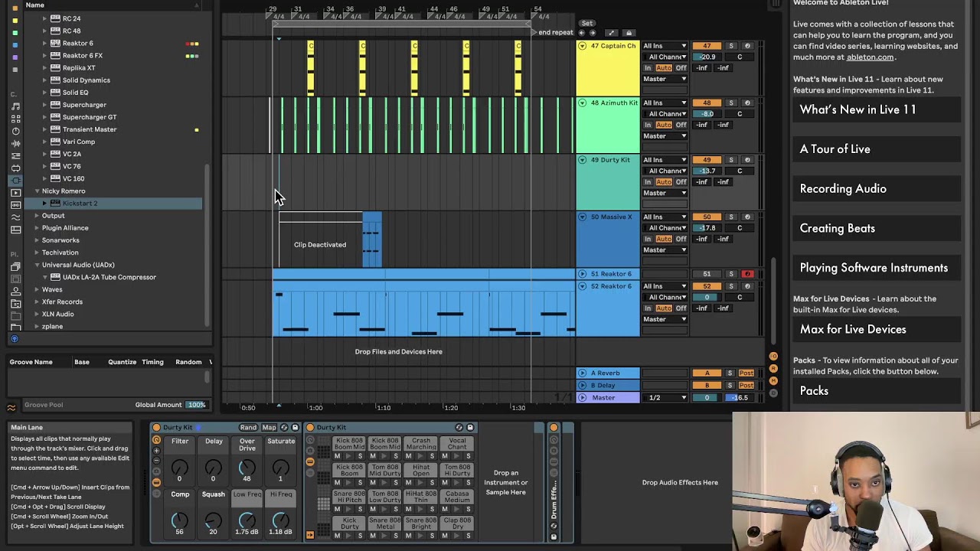980x551 pixels.
Task: Toggle Mixer visibility with M button
Action: 773,380
